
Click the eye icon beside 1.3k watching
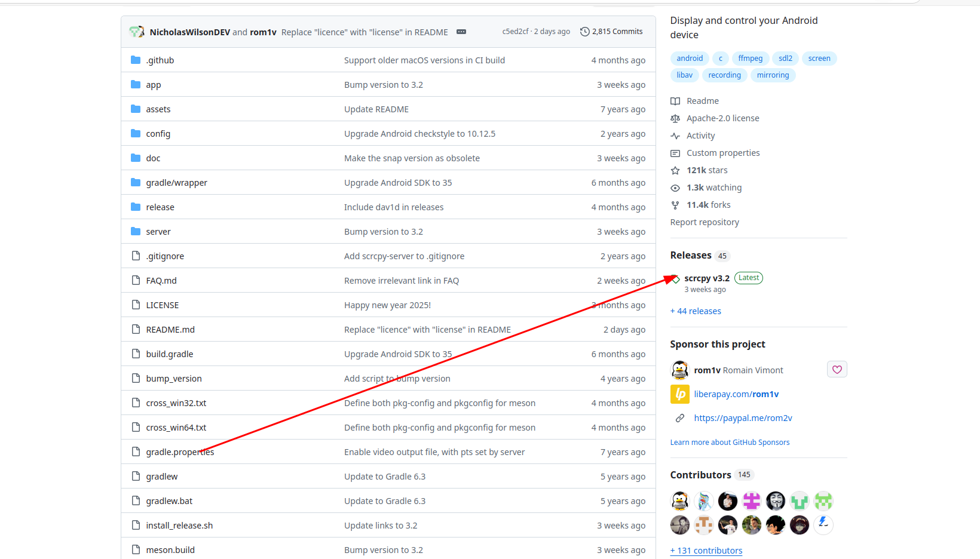click(x=675, y=188)
